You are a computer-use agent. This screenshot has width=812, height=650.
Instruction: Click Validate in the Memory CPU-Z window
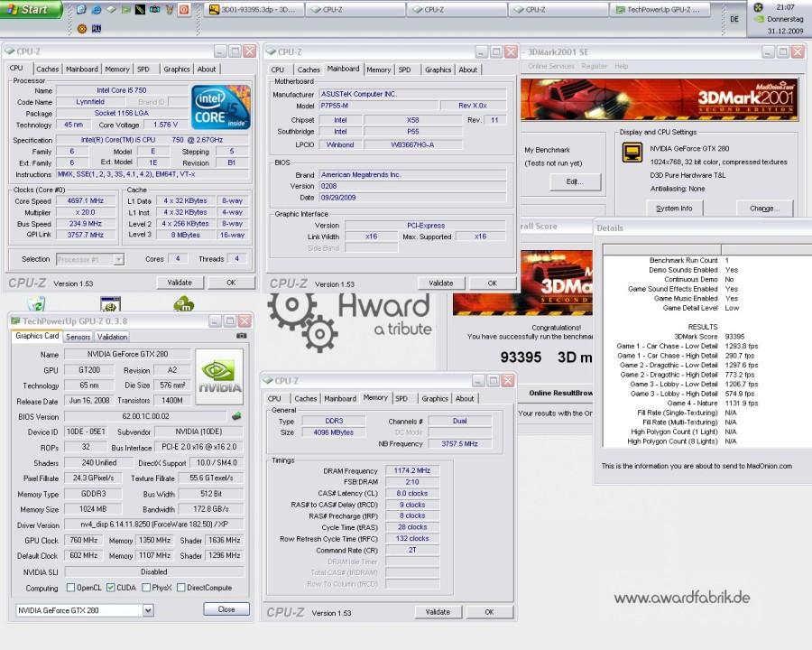click(x=438, y=612)
